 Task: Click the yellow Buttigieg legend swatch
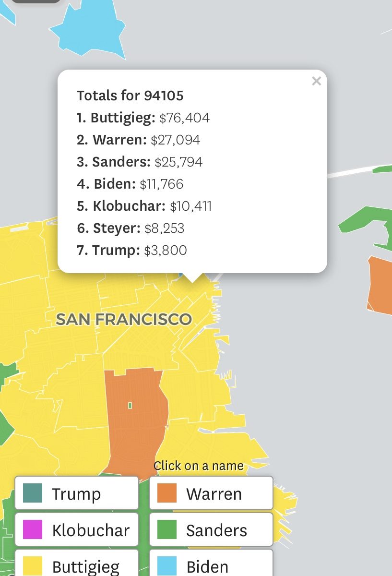coord(33,566)
